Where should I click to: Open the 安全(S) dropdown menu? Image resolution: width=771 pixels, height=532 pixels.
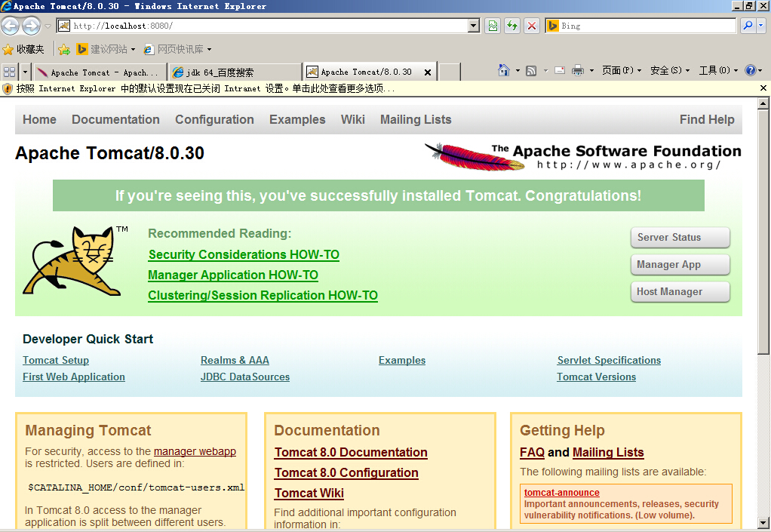[669, 70]
